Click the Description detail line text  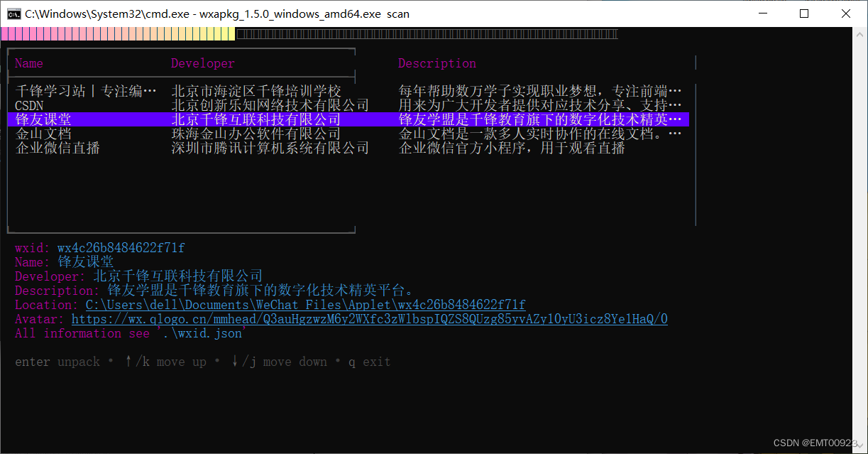[260, 291]
